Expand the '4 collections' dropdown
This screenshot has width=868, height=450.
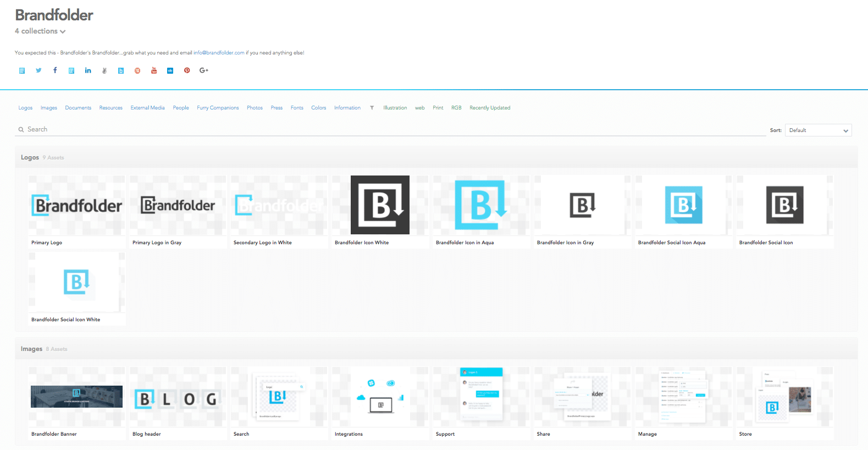point(40,31)
